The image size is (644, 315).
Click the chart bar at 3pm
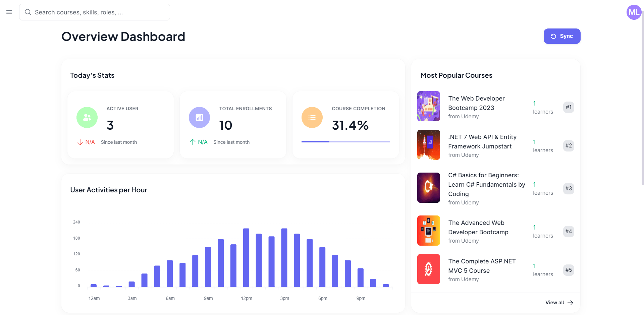284,257
